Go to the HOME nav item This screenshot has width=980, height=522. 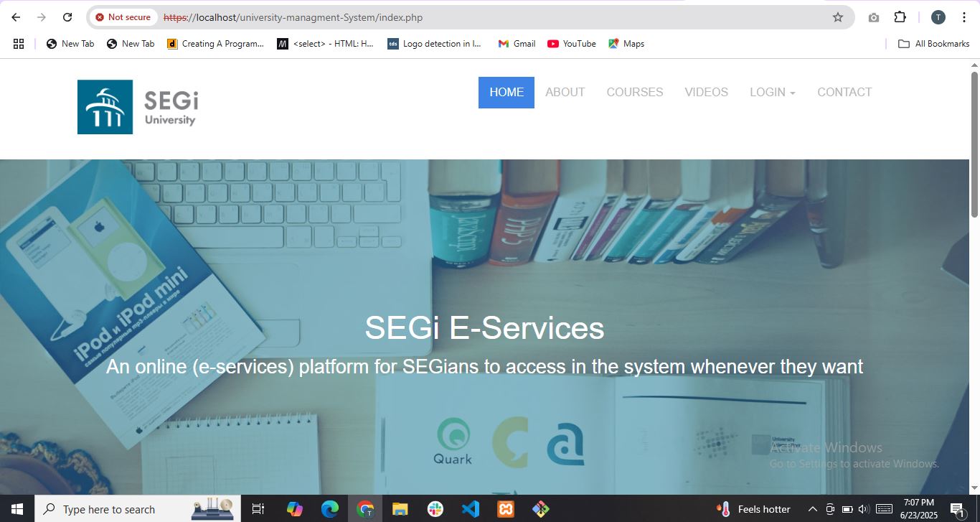(x=507, y=93)
